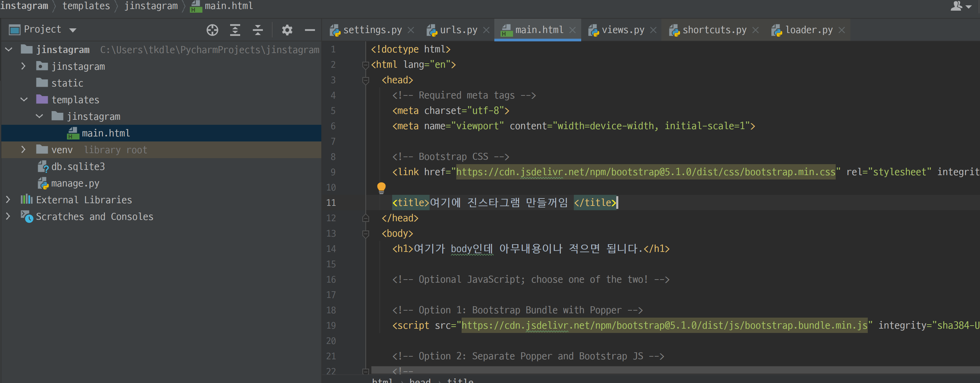This screenshot has width=980, height=383.
Task: Switch to the urls.py tab
Action: pos(458,30)
